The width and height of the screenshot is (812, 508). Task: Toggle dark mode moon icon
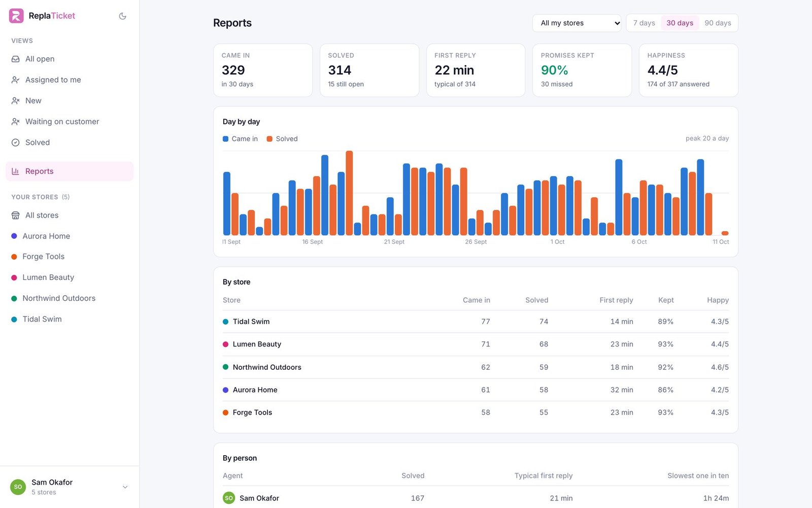pos(122,16)
